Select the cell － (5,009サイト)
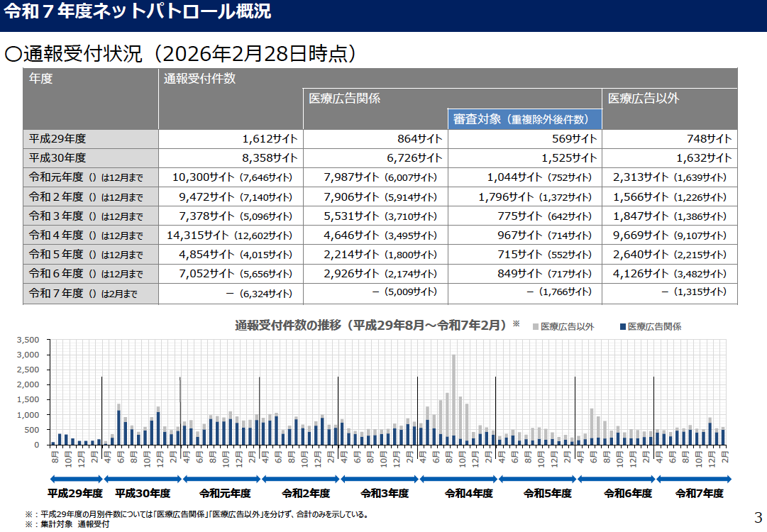Image resolution: width=767 pixels, height=532 pixels. 375,294
